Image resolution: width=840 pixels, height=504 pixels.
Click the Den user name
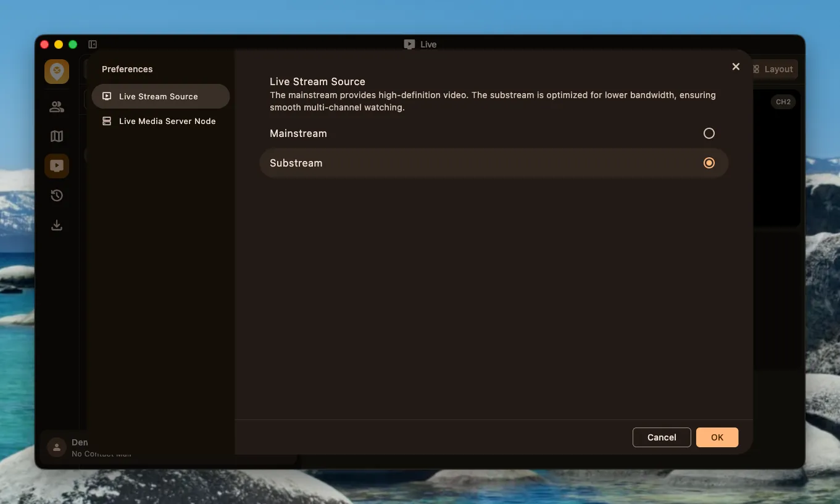(80, 442)
